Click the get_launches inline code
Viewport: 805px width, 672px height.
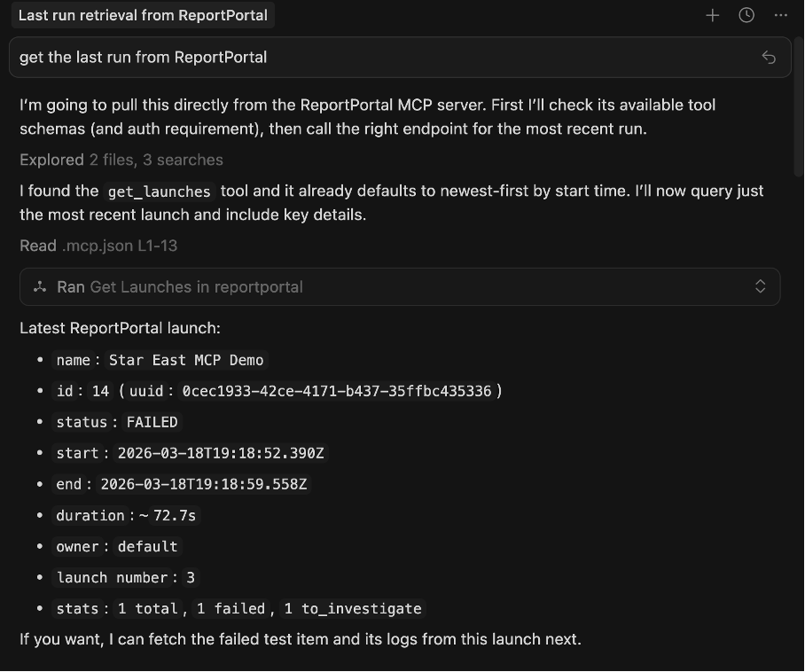pos(160,191)
